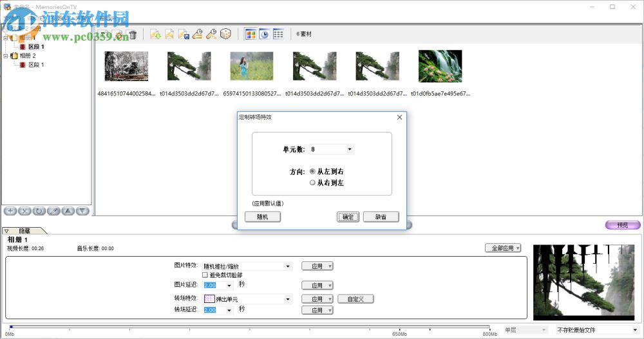Open the 图片特效 dropdown 随机推拉/缩放

(x=288, y=266)
